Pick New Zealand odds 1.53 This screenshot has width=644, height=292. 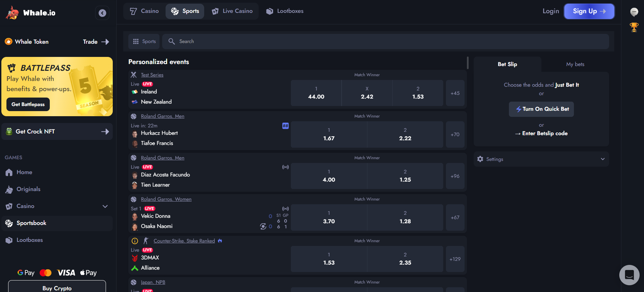418,93
